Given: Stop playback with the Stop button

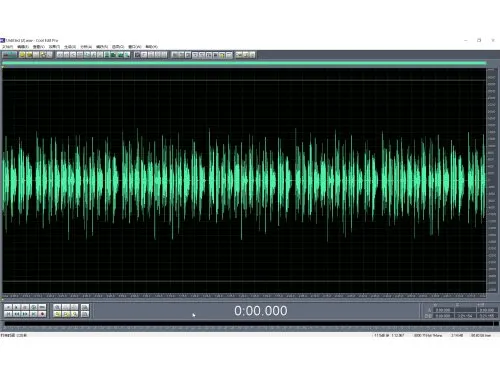Looking at the screenshot, I should 8,307.
